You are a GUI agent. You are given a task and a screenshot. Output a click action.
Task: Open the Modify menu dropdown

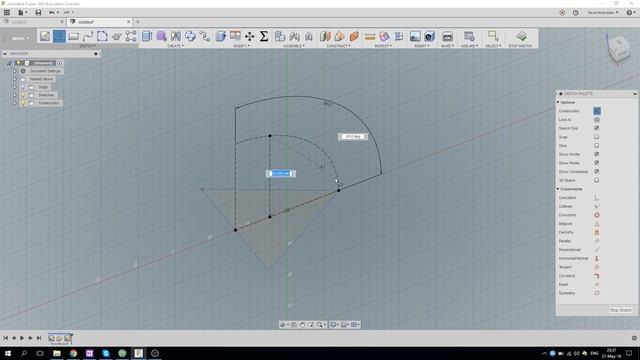tap(241, 46)
